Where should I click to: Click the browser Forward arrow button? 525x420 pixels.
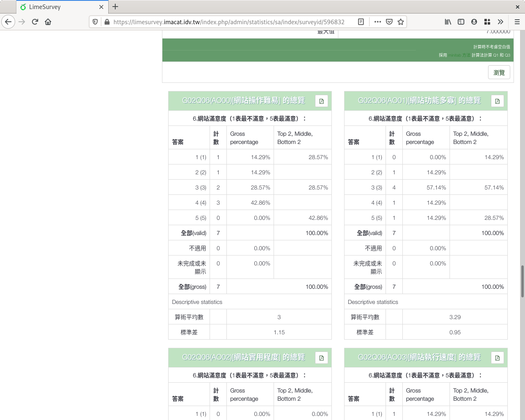(22, 22)
